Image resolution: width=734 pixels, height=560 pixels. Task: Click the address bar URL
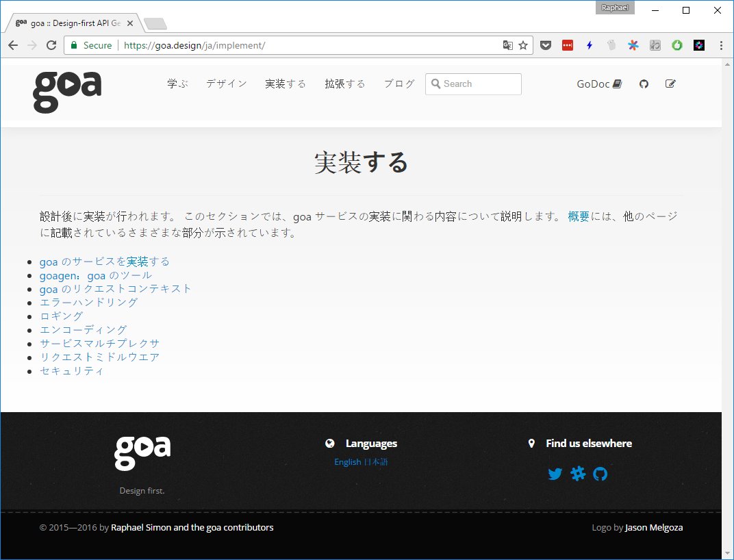click(194, 45)
